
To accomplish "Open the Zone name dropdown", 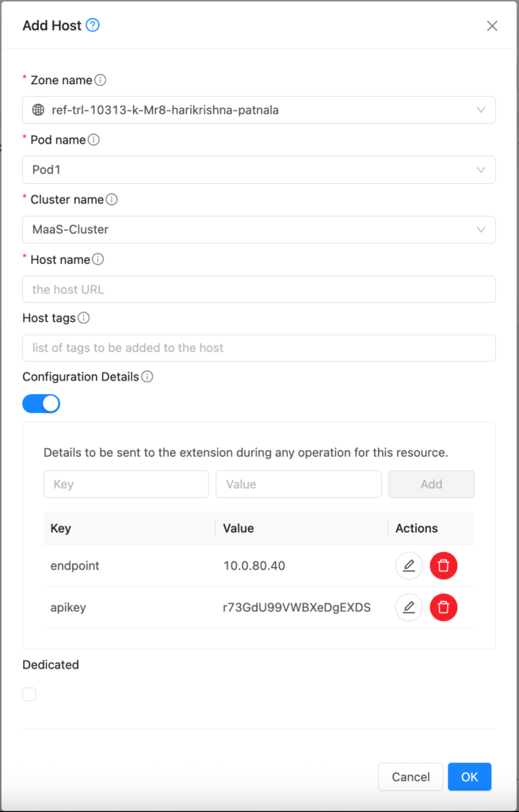I will pyautogui.click(x=482, y=109).
